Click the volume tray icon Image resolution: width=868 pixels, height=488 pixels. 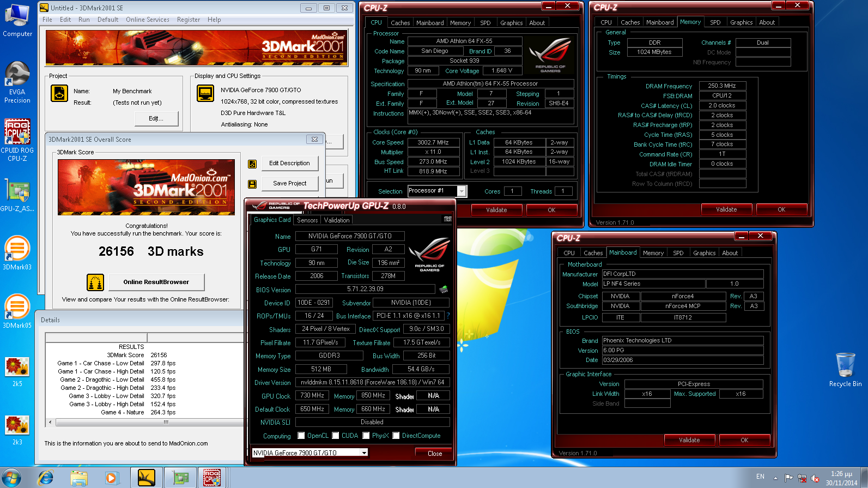(815, 478)
